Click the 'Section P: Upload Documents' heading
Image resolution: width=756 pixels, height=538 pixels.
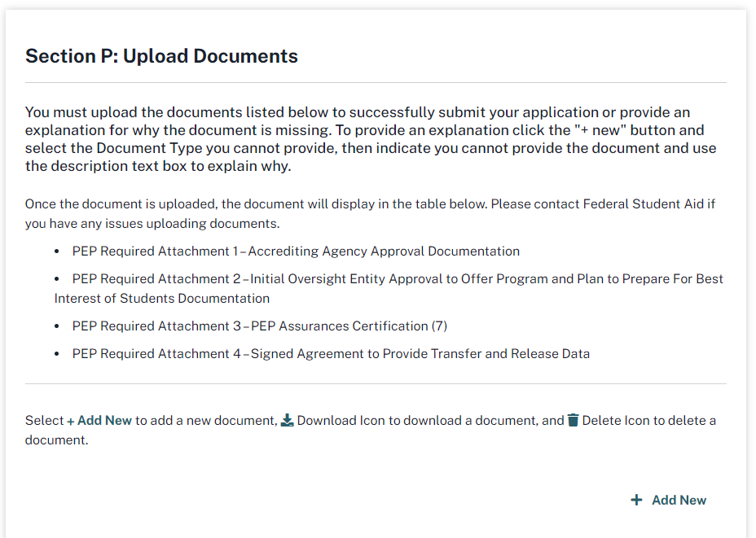[161, 56]
